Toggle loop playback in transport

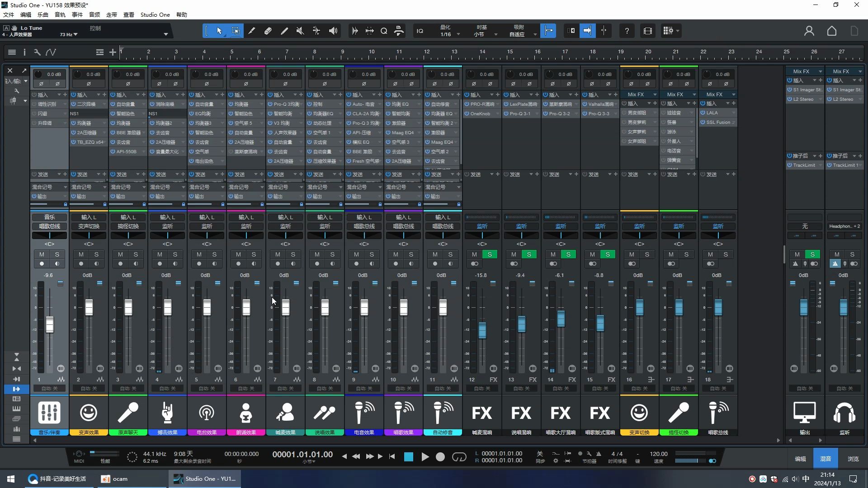pos(459,457)
